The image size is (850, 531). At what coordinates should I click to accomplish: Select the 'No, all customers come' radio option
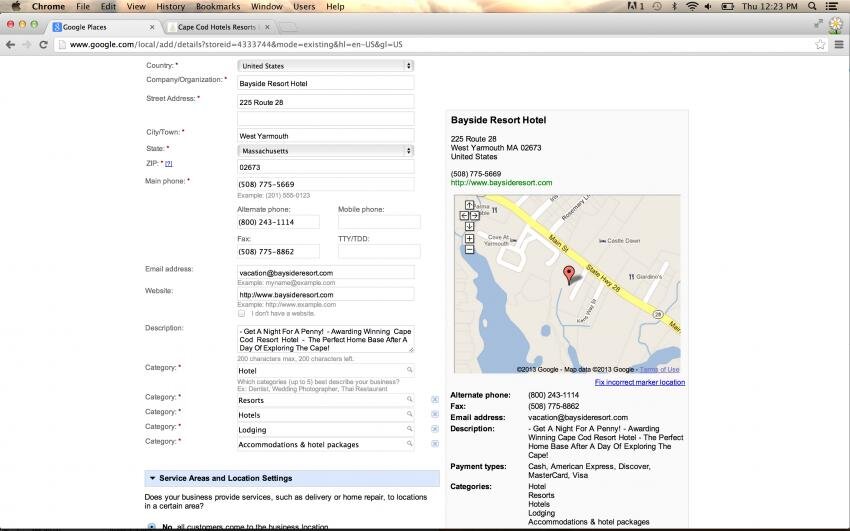[151, 526]
